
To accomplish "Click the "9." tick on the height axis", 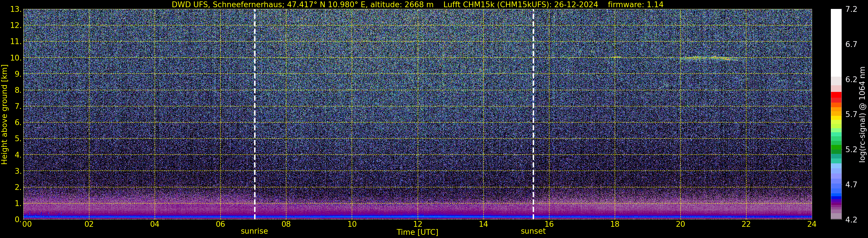I will tap(18, 74).
